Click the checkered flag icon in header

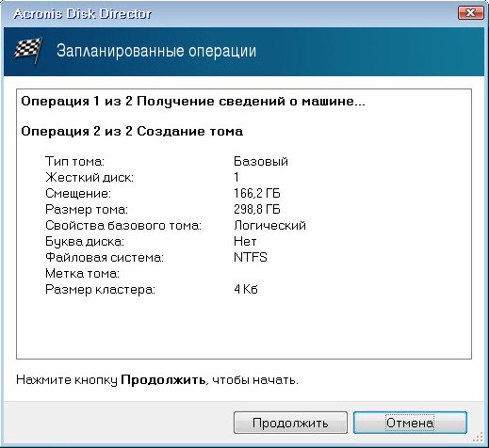tap(28, 50)
